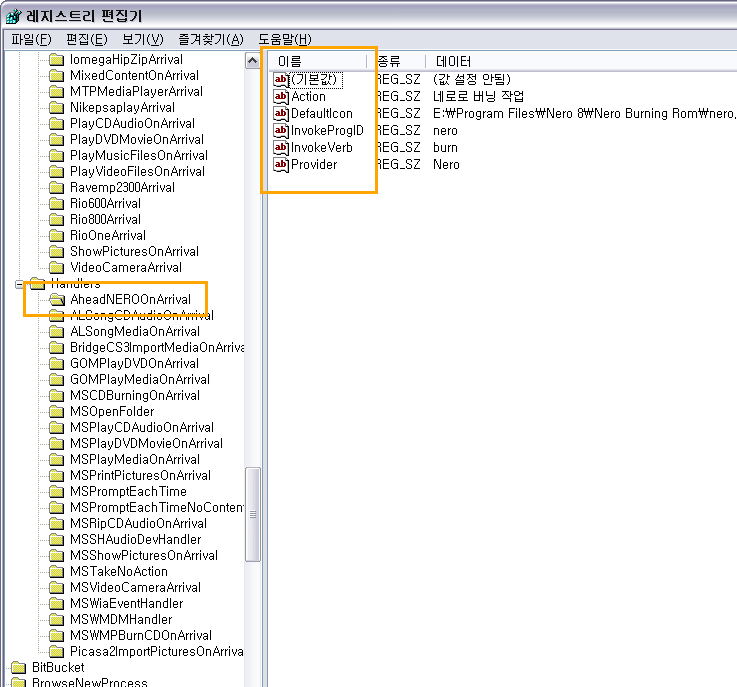
Task: Select MSWMPBurnCDOnArrival key
Action: 141,635
